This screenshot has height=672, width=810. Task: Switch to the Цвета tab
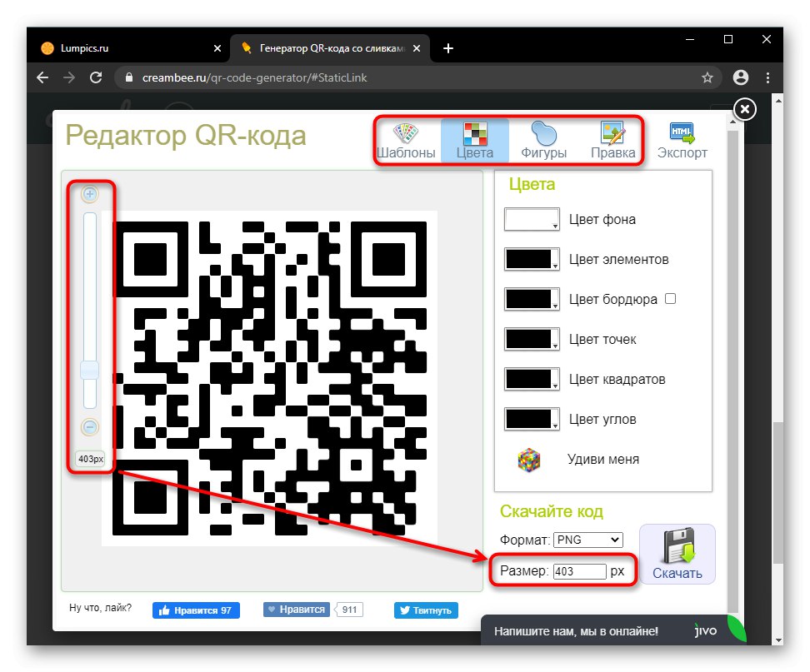click(475, 141)
